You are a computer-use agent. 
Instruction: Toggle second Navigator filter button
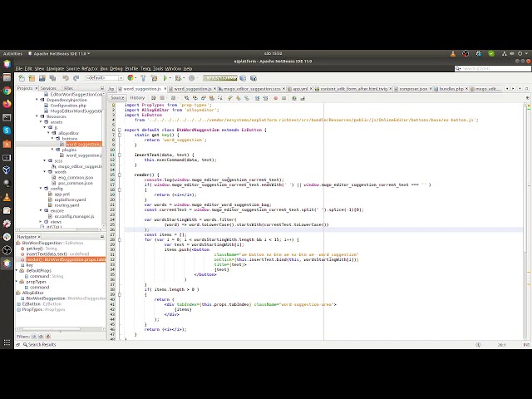coord(41,337)
